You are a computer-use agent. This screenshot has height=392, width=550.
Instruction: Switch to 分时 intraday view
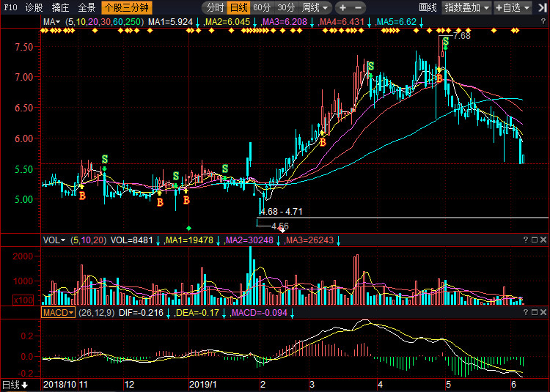(x=214, y=8)
